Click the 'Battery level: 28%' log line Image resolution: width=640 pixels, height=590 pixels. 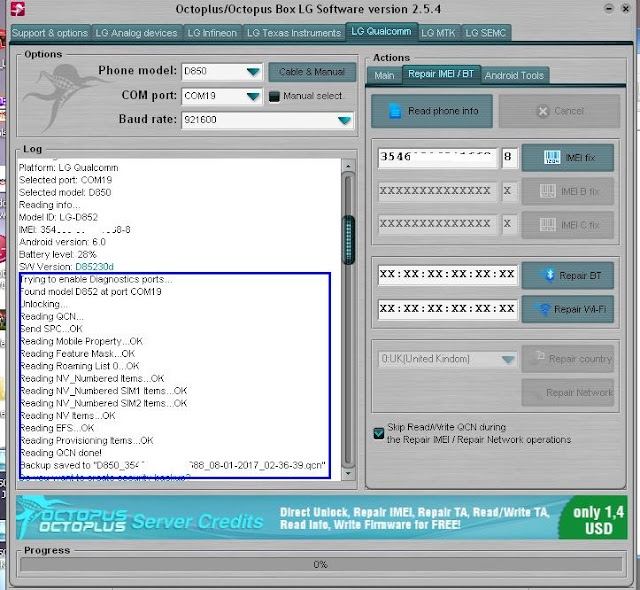pos(58,255)
